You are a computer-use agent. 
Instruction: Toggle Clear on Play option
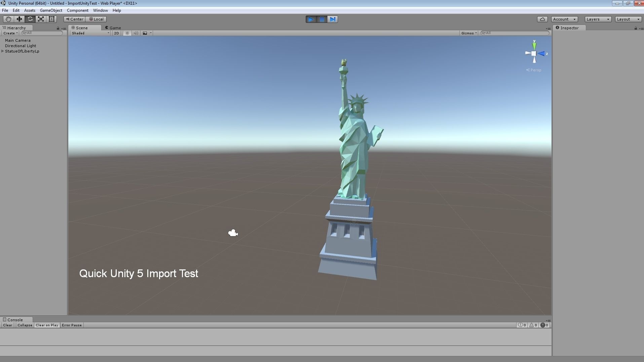point(47,325)
